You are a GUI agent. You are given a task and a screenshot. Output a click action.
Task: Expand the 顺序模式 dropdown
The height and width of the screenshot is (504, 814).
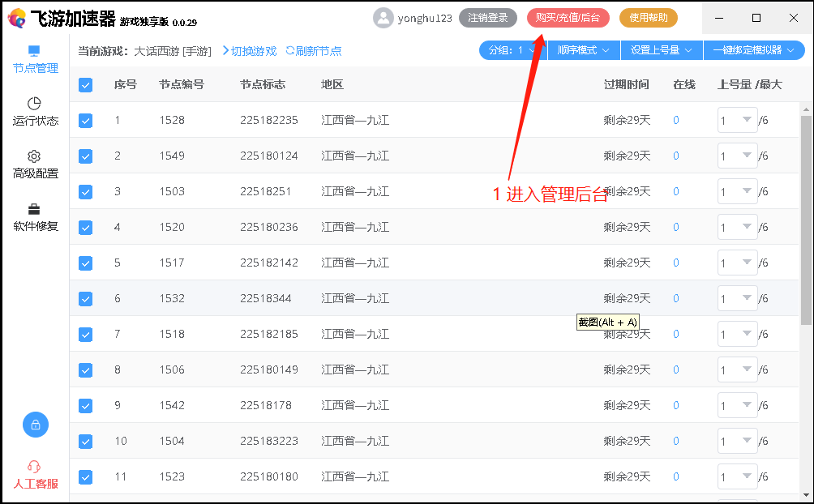(585, 50)
